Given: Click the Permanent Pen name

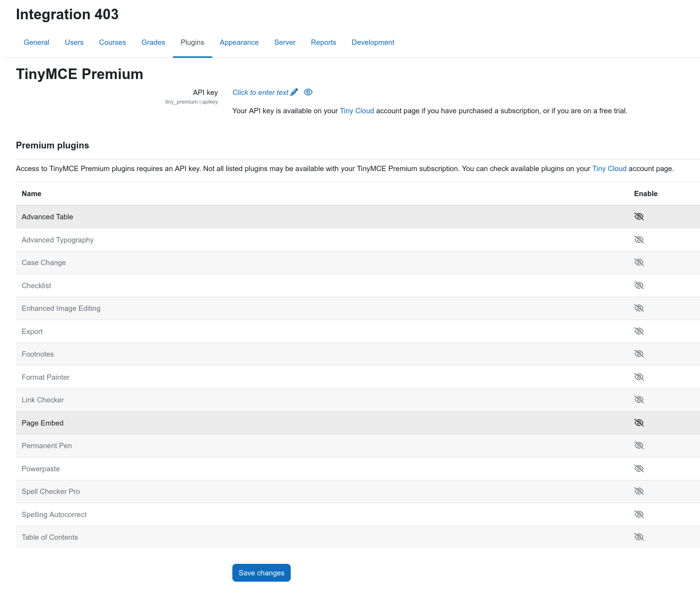Looking at the screenshot, I should tap(47, 446).
